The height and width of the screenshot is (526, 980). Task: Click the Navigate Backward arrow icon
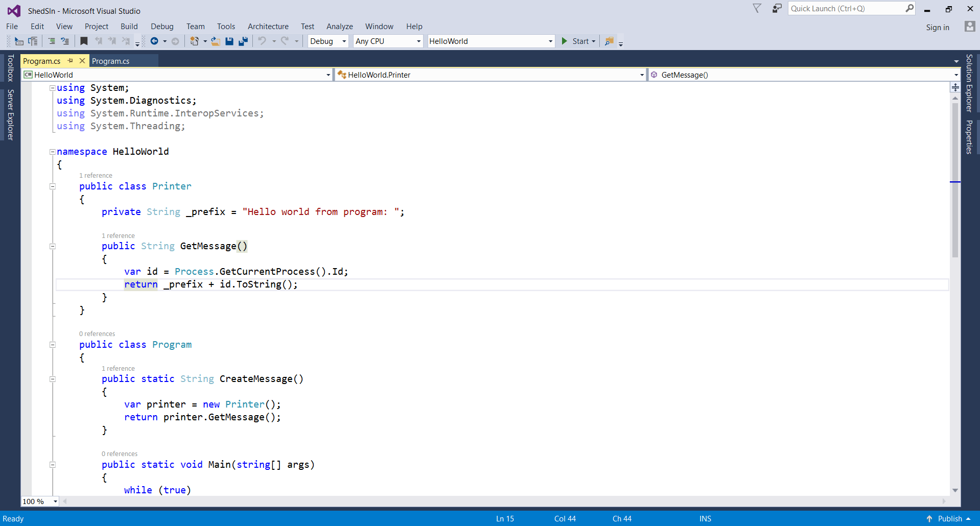(x=155, y=41)
